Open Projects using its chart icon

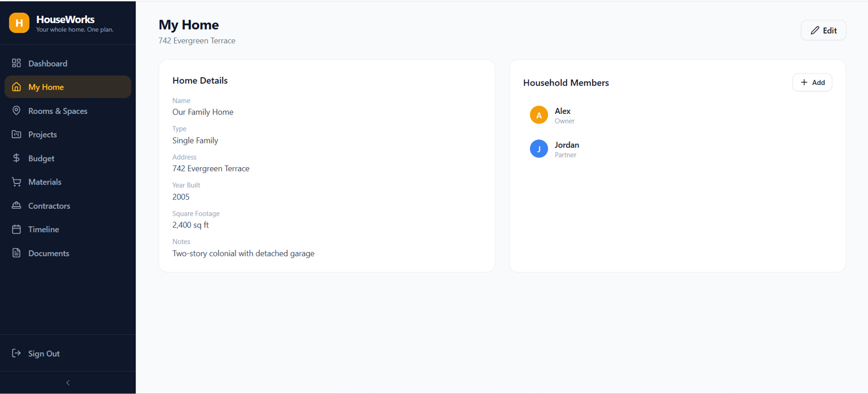16,134
